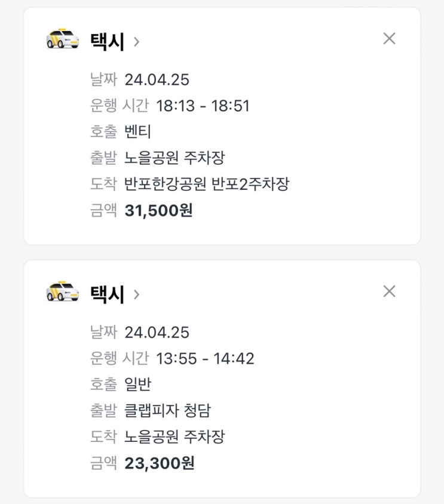444x504 pixels.
Task: Expand details chevron for the 벤티 ride
Action: point(137,41)
